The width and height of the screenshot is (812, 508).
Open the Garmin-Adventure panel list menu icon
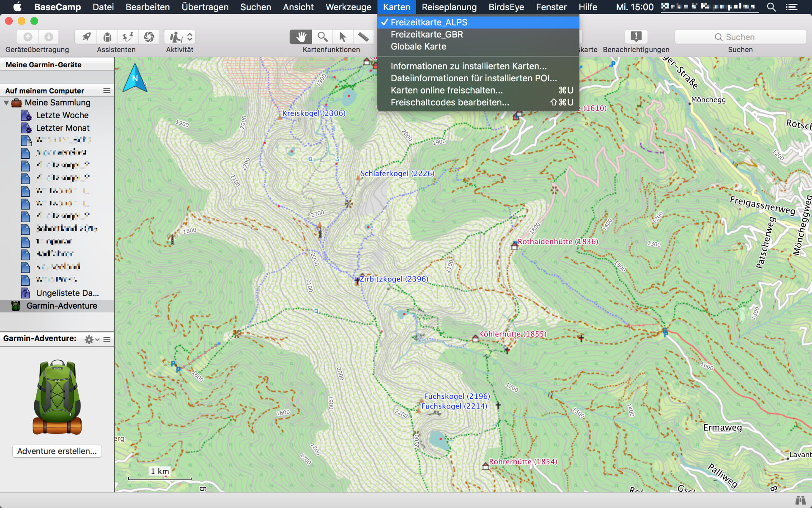pos(107,340)
